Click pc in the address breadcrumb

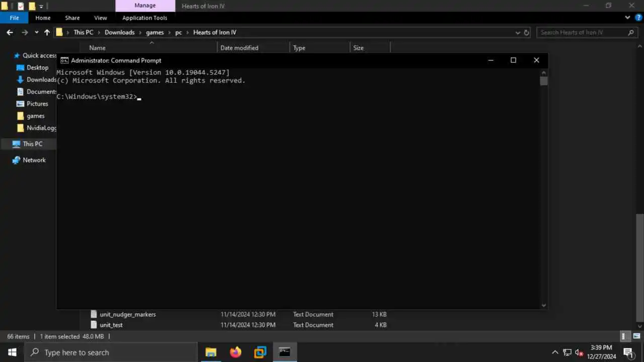[179, 32]
